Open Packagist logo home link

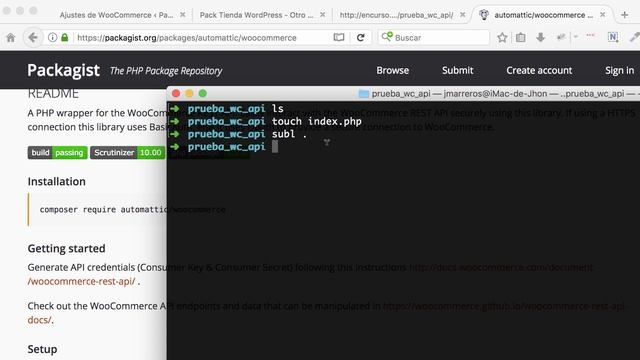tap(63, 70)
